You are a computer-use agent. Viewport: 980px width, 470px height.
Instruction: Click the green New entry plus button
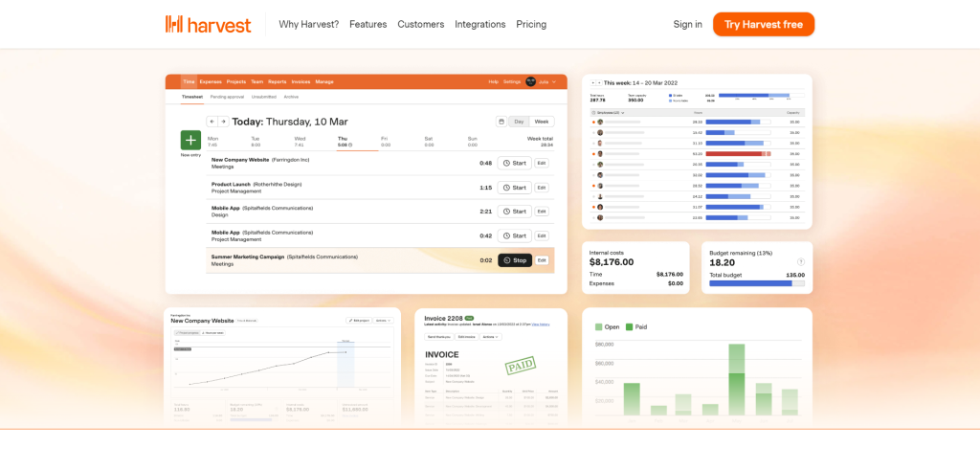(190, 140)
